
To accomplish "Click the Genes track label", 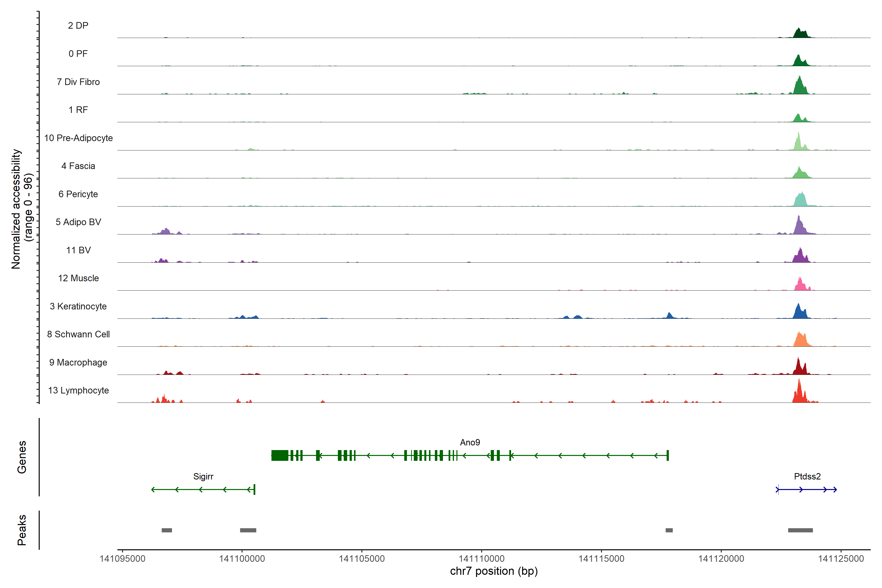I will click(x=22, y=457).
